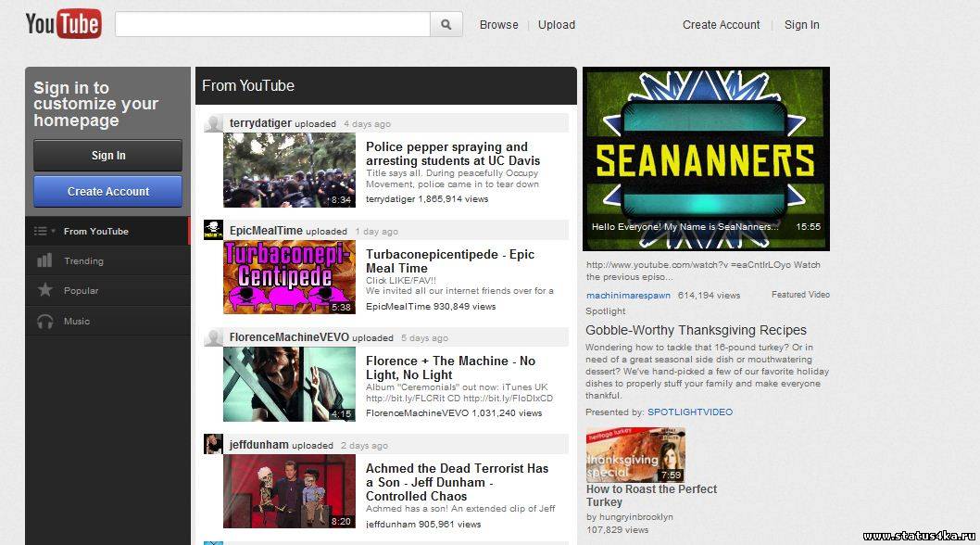
Task: Open the jeffdunham channel name
Action: [x=258, y=445]
